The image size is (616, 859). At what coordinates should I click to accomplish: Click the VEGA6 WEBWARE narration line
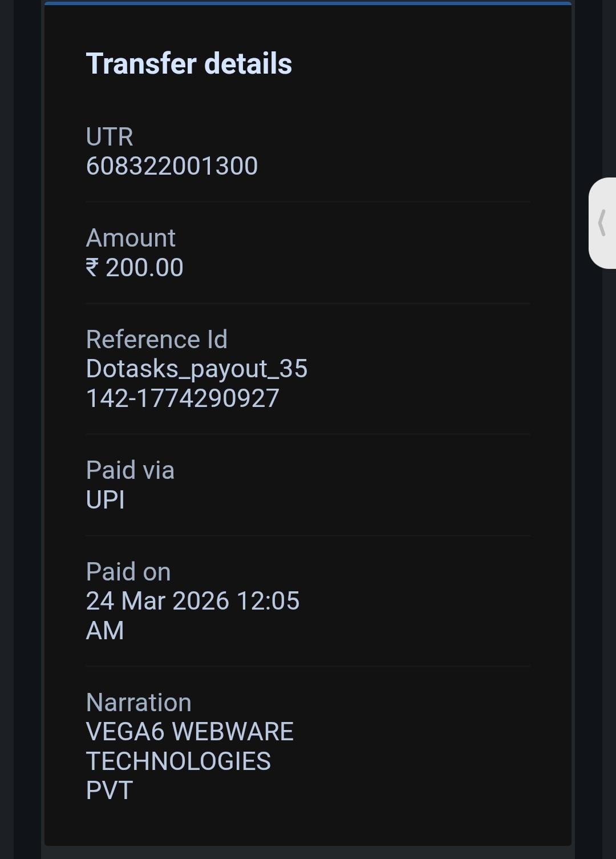pyautogui.click(x=190, y=732)
